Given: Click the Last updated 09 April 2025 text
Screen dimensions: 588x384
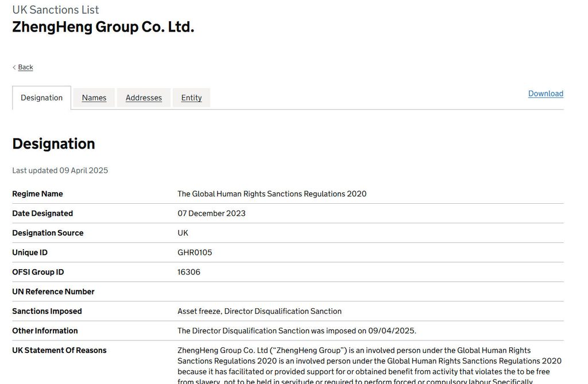Looking at the screenshot, I should point(60,170).
